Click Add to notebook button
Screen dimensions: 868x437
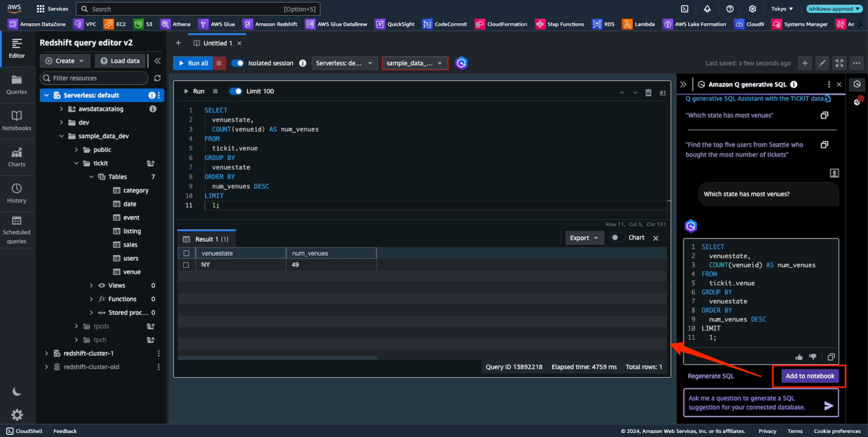coord(810,376)
